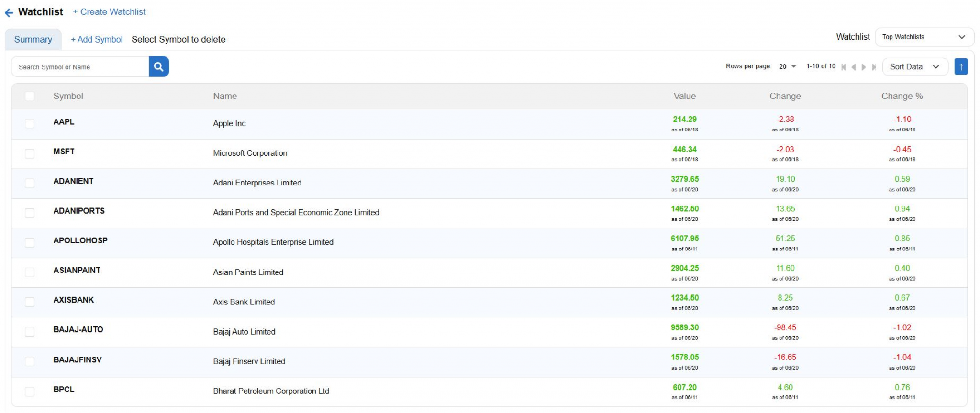Go to last page of results

pyautogui.click(x=874, y=67)
